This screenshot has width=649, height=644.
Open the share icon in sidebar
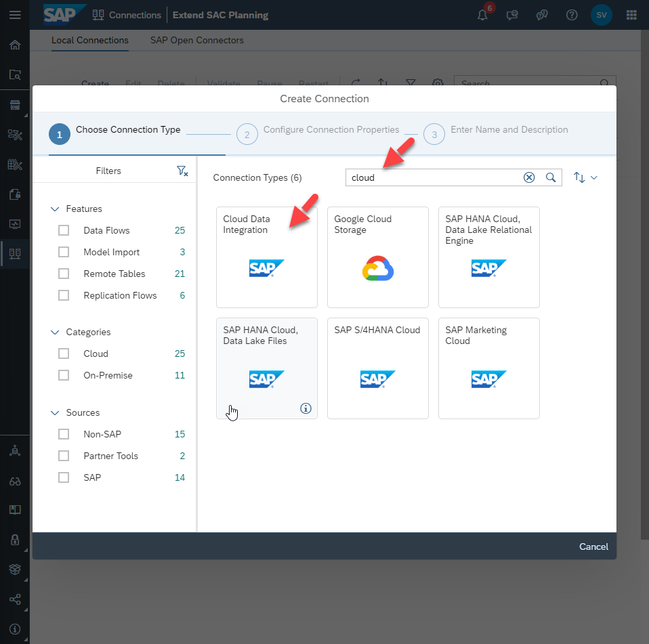tap(15, 599)
